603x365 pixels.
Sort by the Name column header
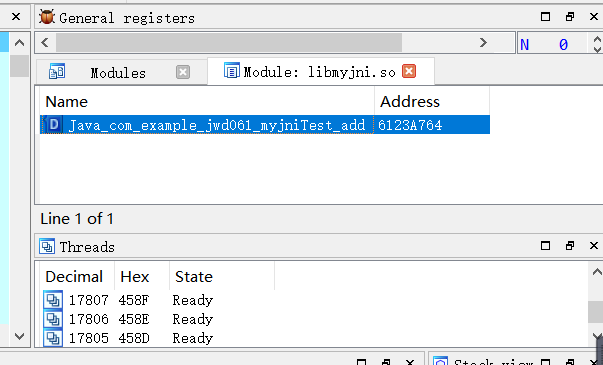click(207, 102)
